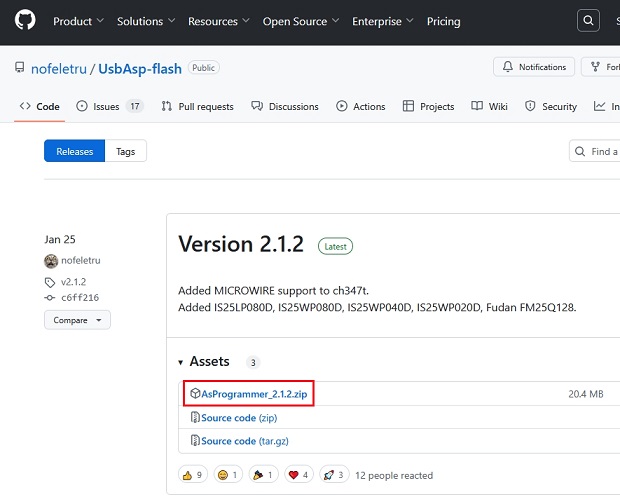Click the Latest release badge
This screenshot has height=504, width=620.
coord(335,246)
